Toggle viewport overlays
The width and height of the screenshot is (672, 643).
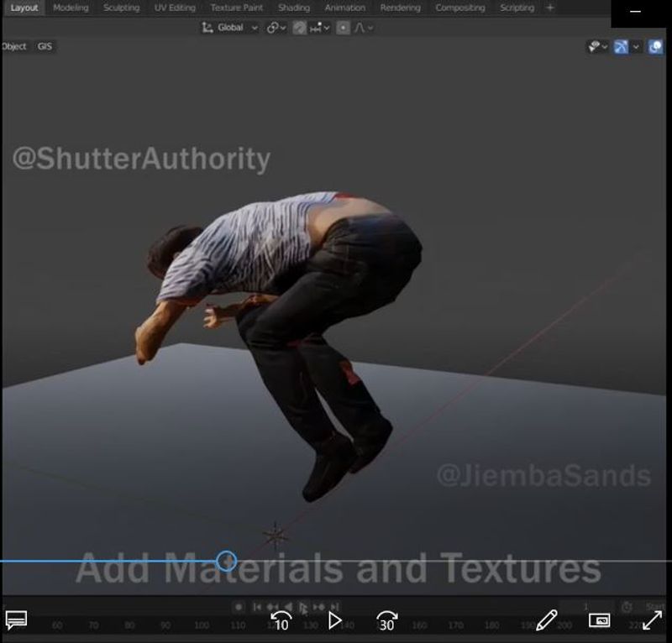pyautogui.click(x=655, y=47)
